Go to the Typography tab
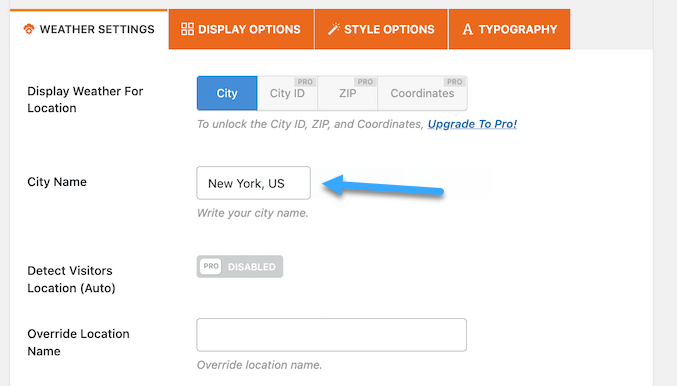677x386 pixels. (509, 29)
